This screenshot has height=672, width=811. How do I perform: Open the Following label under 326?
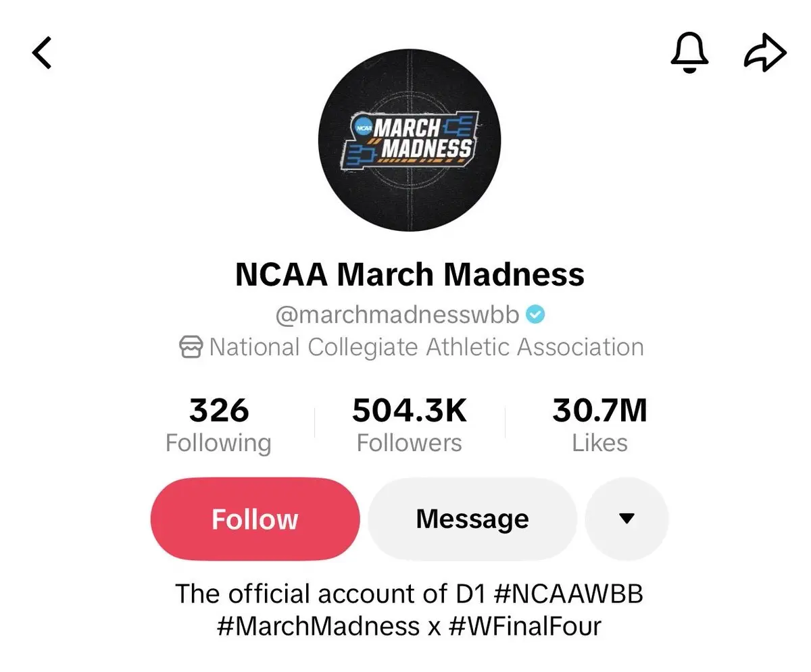coord(218,443)
